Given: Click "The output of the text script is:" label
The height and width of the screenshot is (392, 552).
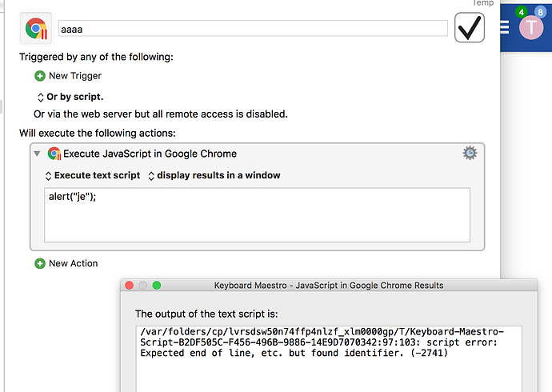Looking at the screenshot, I should pyautogui.click(x=206, y=314).
